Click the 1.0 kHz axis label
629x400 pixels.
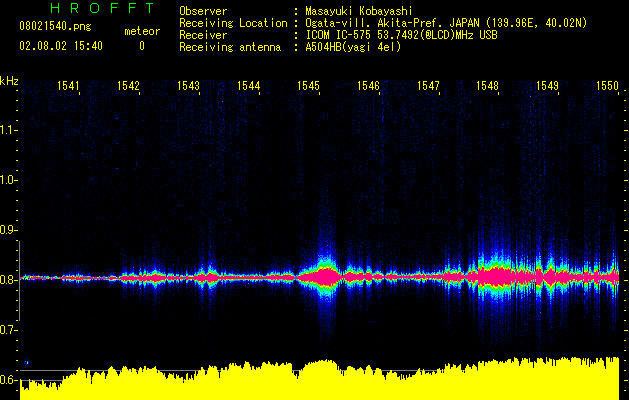(x=8, y=180)
